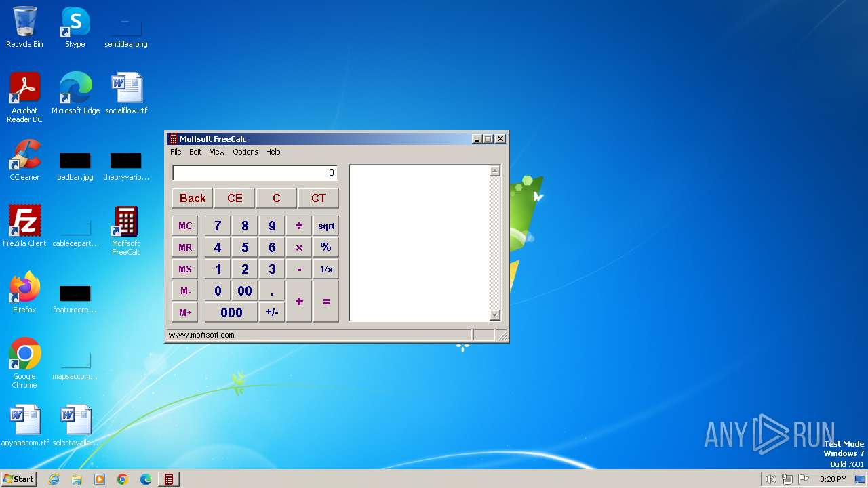Click the network tray icon
868x488 pixels.
787,479
